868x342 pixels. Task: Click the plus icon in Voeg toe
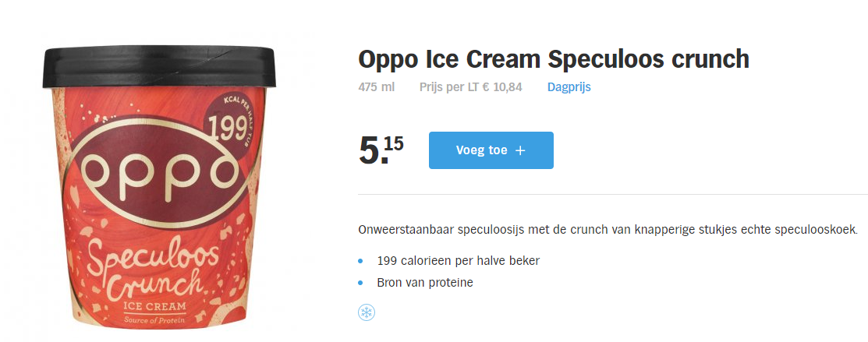pos(521,150)
